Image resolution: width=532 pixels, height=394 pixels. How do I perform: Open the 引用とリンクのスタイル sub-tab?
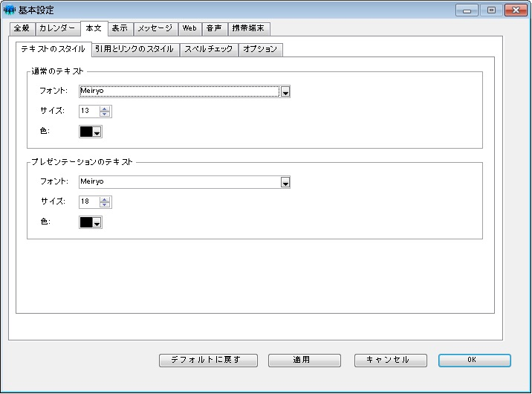pos(135,50)
